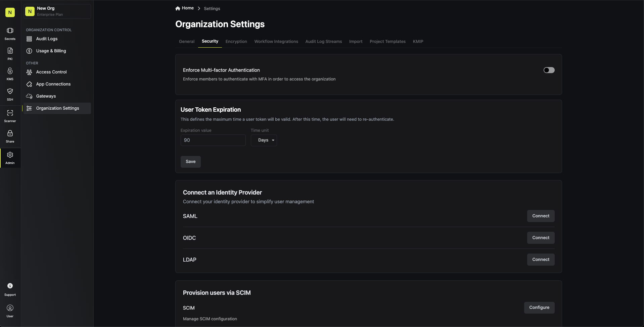Switch to the Encryption tab
The height and width of the screenshot is (327, 644).
[x=236, y=42]
